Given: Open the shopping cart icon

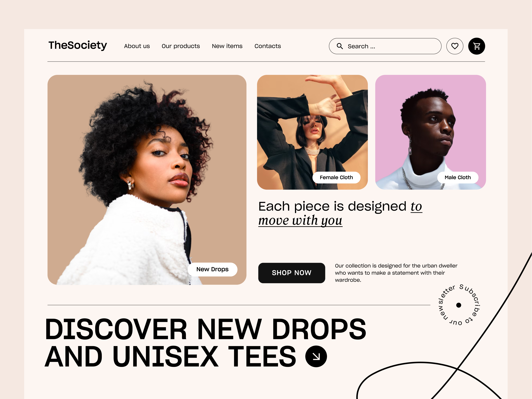Looking at the screenshot, I should [x=477, y=46].
